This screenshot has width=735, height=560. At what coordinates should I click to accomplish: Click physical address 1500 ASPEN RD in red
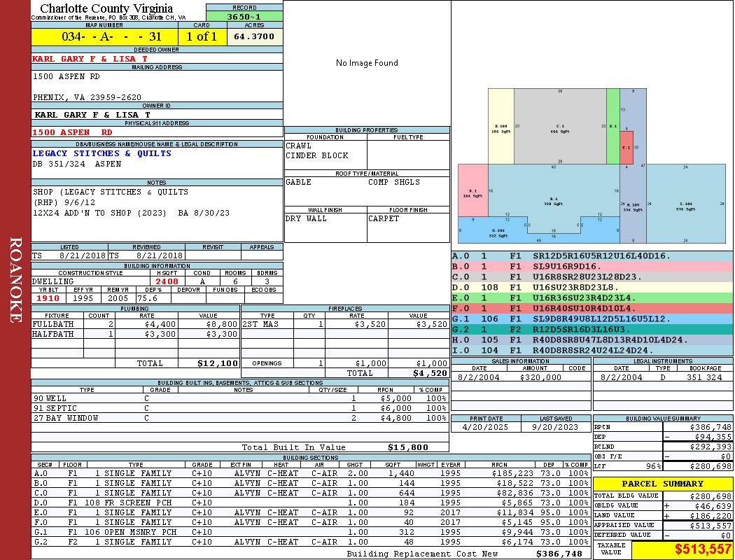[72, 132]
